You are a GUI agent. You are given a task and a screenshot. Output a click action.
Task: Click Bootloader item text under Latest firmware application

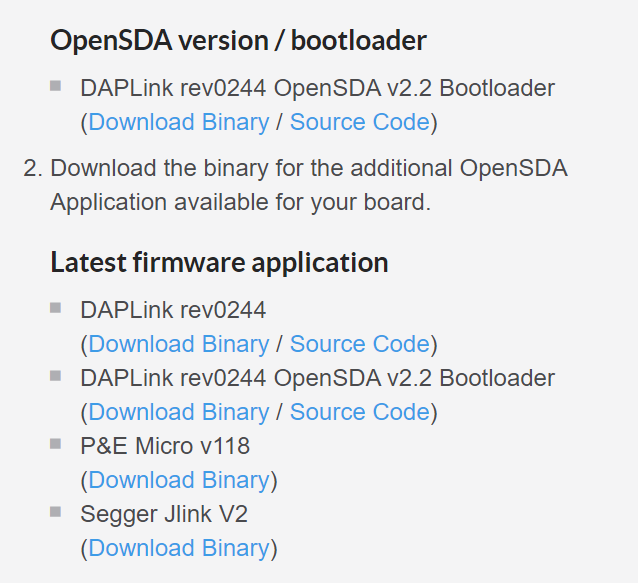point(317,378)
